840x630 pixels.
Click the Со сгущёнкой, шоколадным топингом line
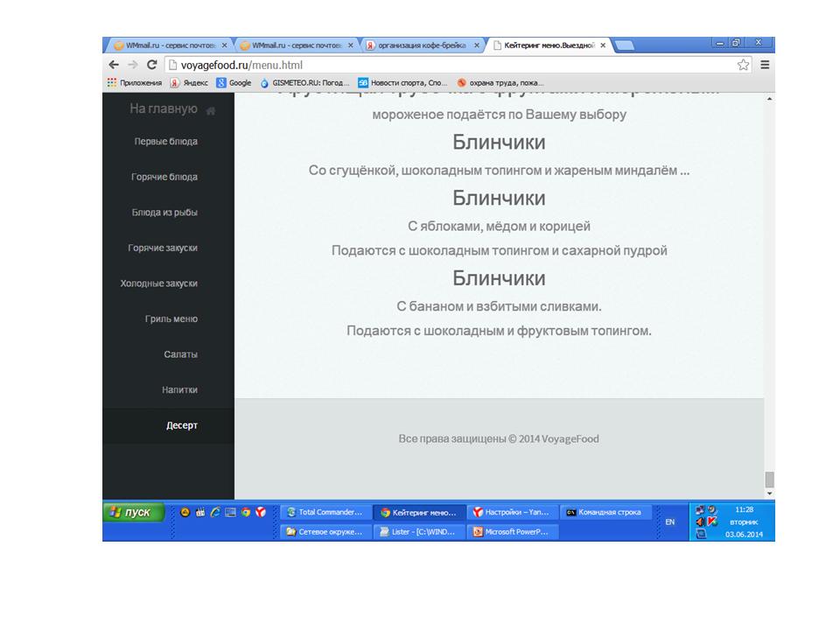pos(499,171)
